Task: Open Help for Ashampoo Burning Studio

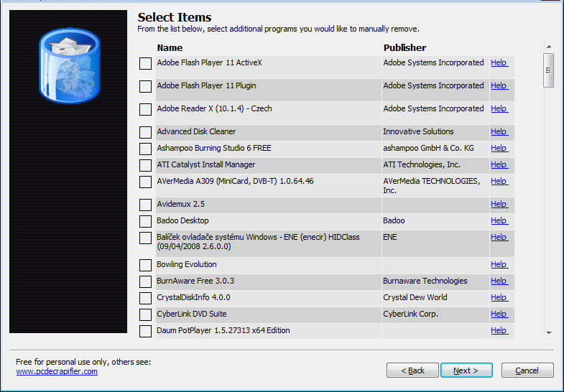Action: 499,149
